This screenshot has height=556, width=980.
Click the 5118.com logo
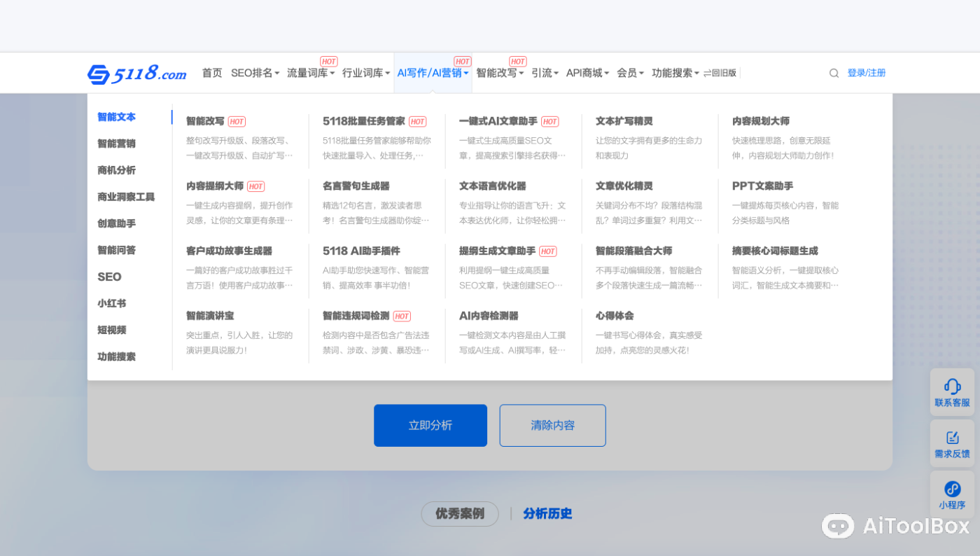pyautogui.click(x=136, y=72)
